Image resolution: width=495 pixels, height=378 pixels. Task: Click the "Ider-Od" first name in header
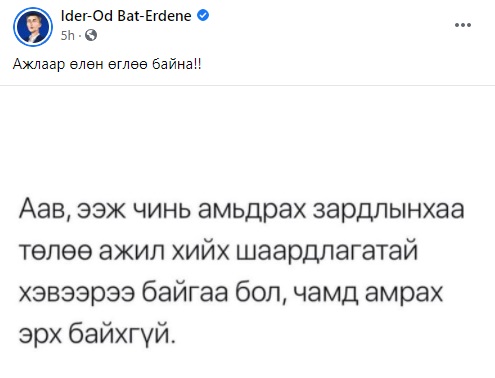tap(87, 16)
